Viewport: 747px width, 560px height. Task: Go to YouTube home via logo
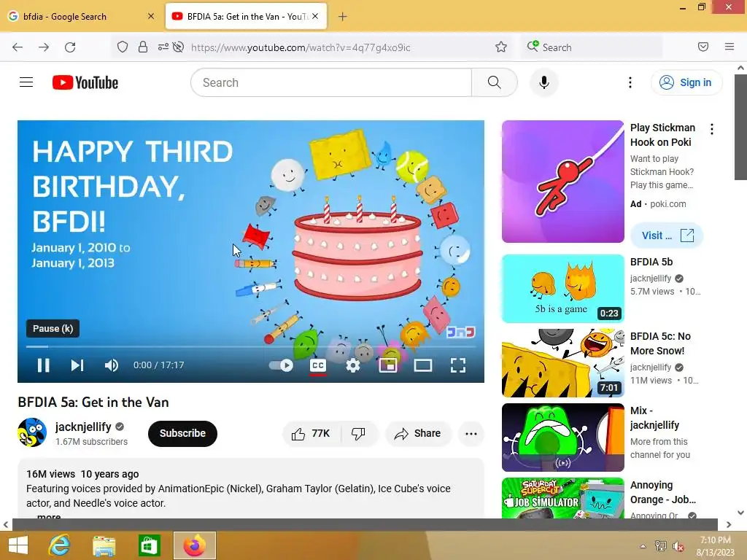point(85,82)
